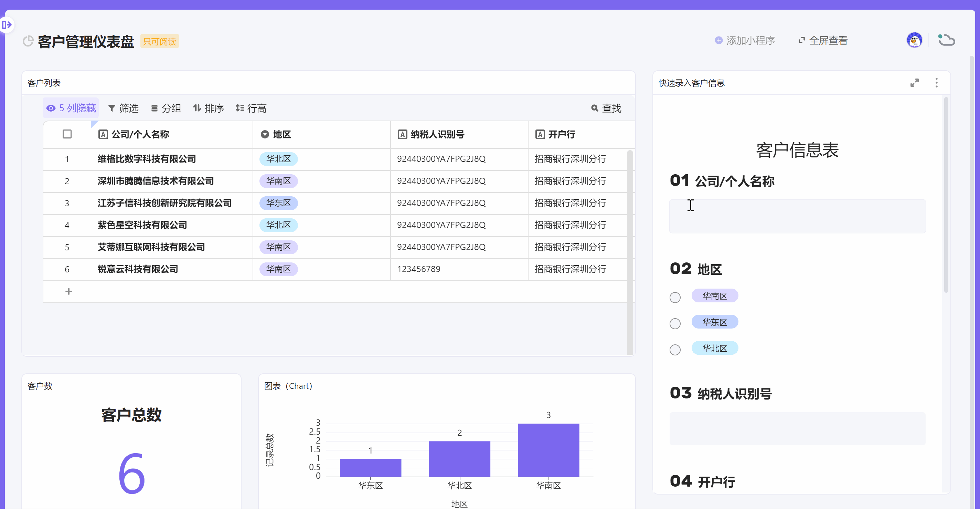The width and height of the screenshot is (980, 509).
Task: Open the 行高 row height menu
Action: point(251,108)
